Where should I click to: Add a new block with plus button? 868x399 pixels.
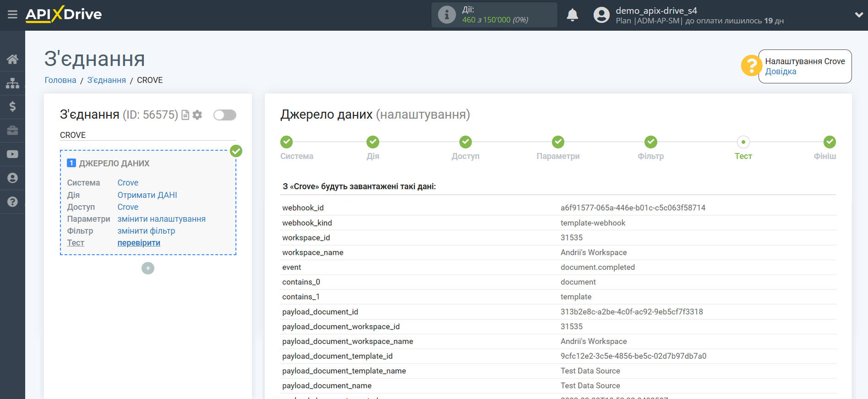click(x=148, y=268)
